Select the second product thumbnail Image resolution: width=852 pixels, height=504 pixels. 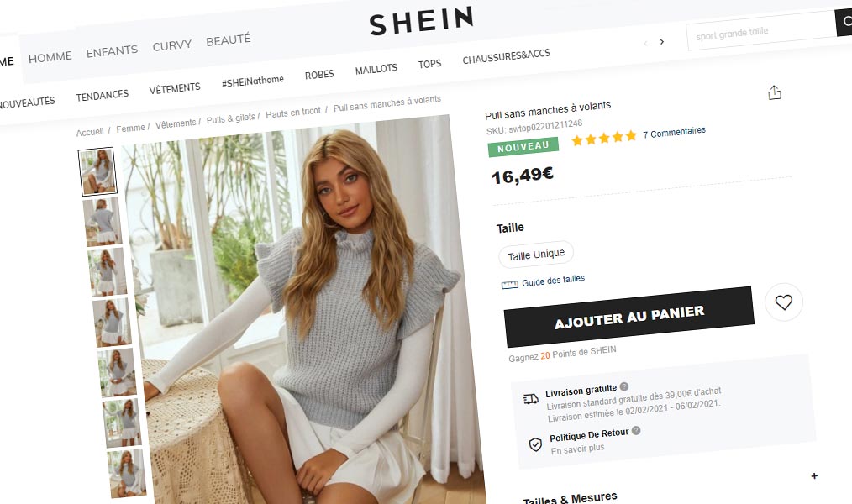pyautogui.click(x=103, y=222)
